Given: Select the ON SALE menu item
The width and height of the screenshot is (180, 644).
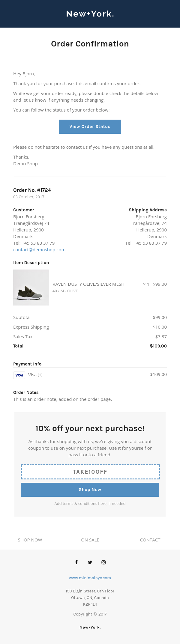Looking at the screenshot, I should (90, 540).
